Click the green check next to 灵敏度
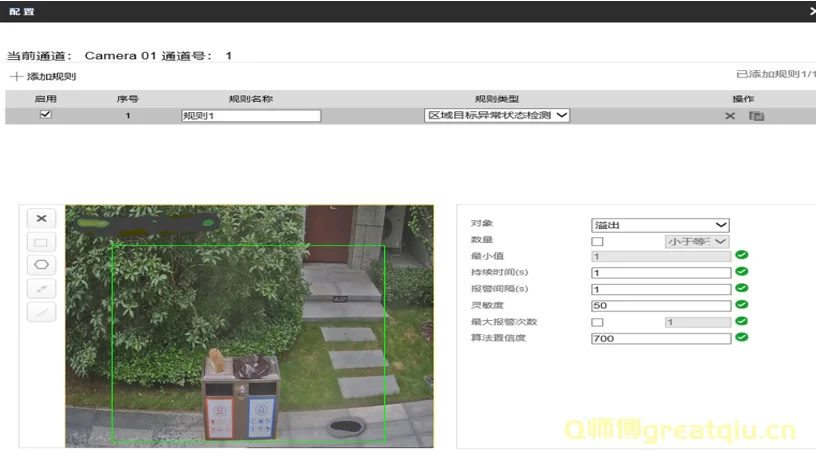816x459 pixels. click(742, 305)
